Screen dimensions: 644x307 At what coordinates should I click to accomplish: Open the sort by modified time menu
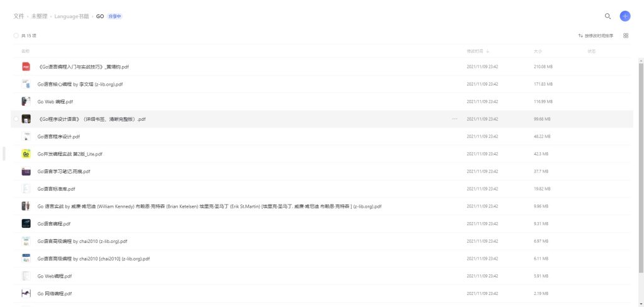point(596,36)
